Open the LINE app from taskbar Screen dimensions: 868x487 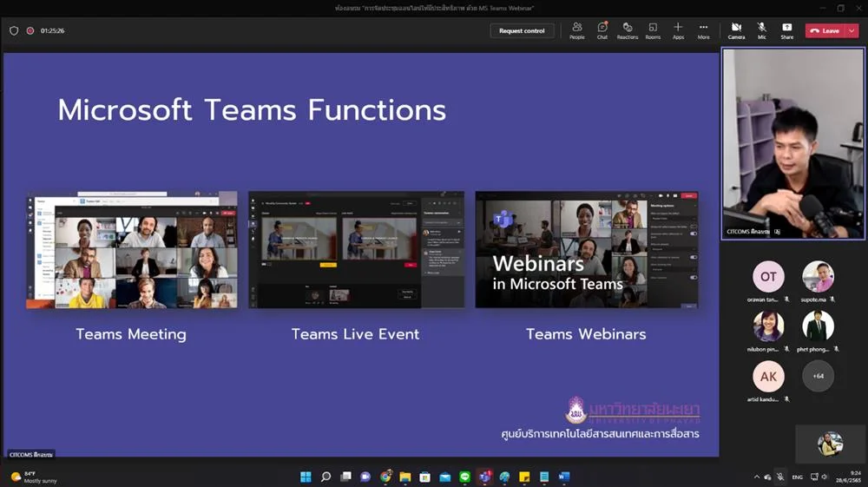[x=465, y=477]
